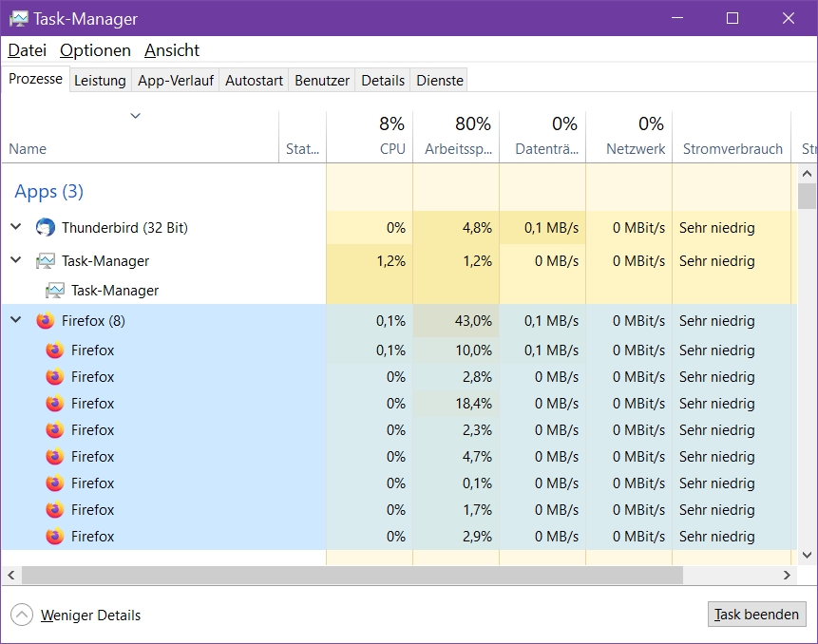Open the Optionen menu

pos(95,50)
